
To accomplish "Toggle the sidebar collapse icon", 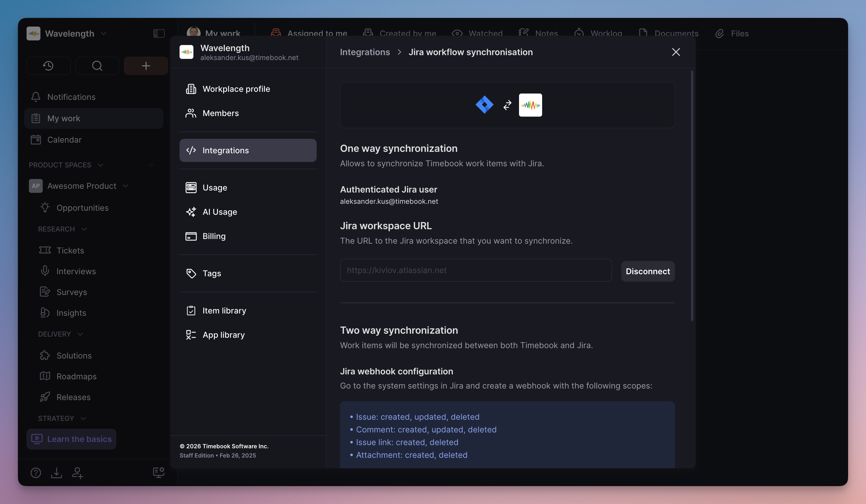I will click(158, 33).
